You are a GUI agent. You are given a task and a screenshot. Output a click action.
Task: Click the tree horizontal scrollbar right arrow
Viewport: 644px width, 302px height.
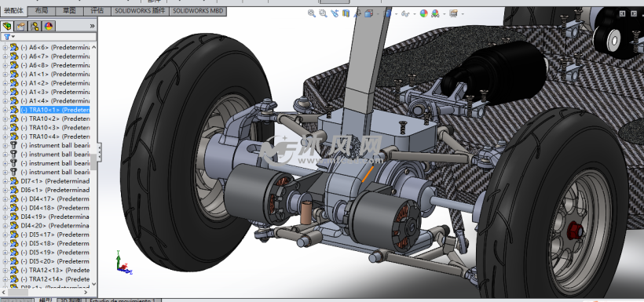click(x=86, y=293)
